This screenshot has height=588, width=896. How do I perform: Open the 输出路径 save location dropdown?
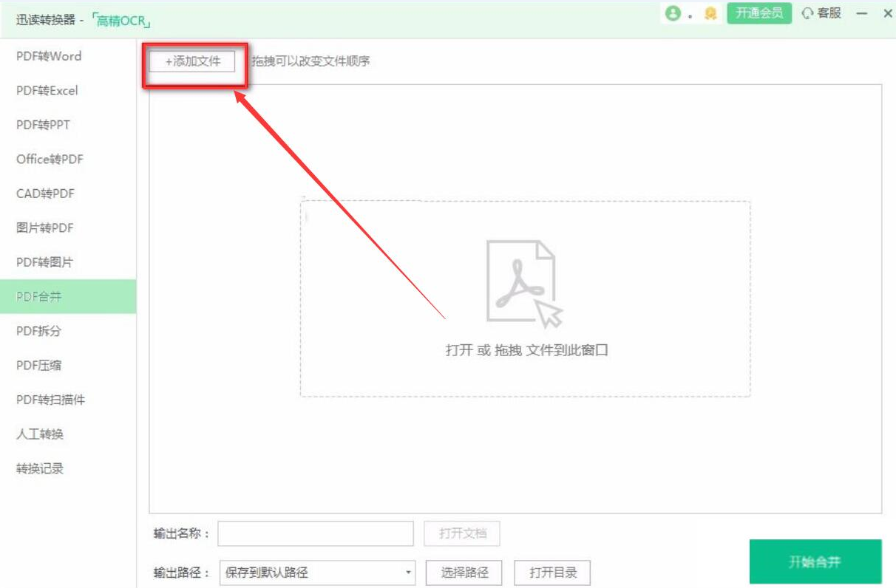point(318,572)
